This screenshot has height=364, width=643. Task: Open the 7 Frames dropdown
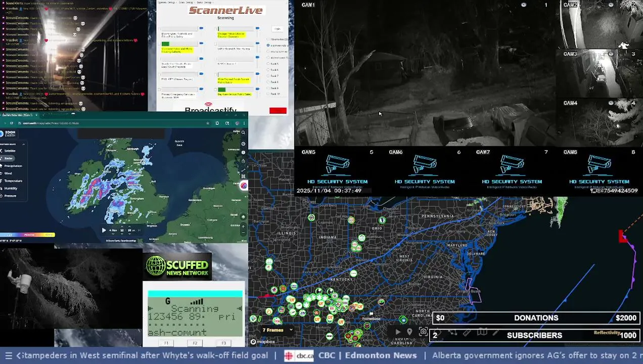tap(278, 330)
